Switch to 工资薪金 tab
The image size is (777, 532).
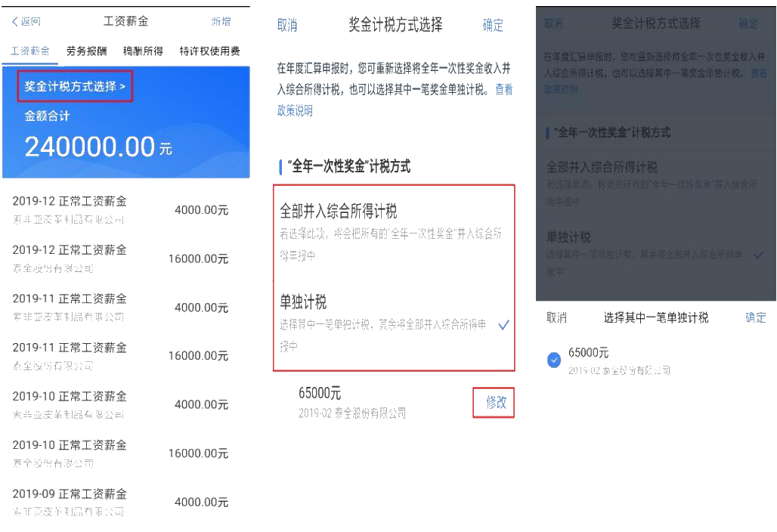pos(30,51)
